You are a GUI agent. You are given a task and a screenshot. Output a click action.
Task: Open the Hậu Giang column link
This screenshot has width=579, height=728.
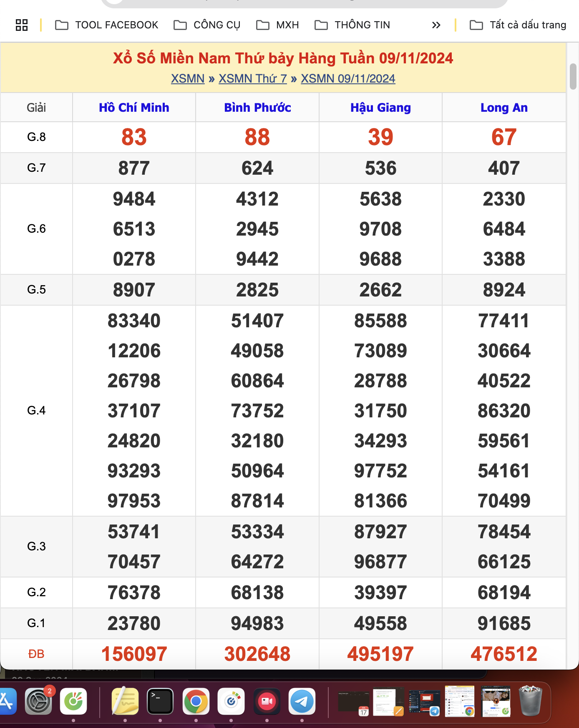(x=380, y=108)
